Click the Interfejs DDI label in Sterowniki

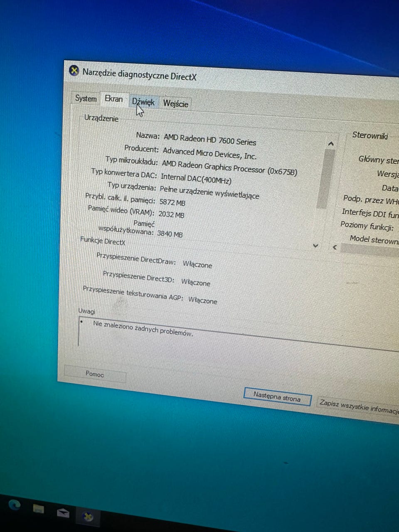[370, 214]
